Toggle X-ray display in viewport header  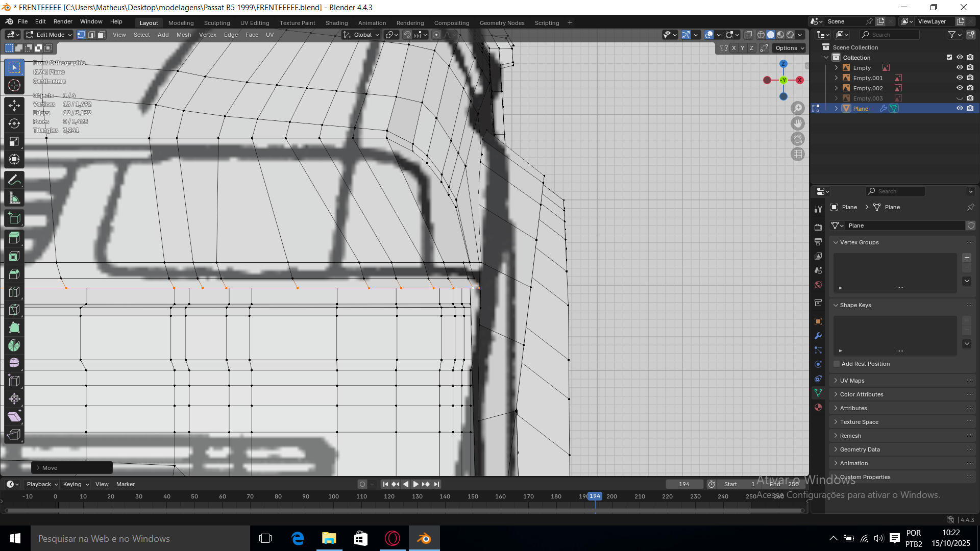[748, 35]
